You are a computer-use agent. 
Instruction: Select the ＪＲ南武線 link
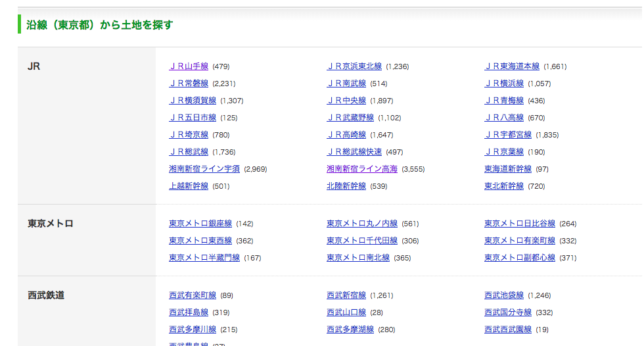click(x=346, y=84)
